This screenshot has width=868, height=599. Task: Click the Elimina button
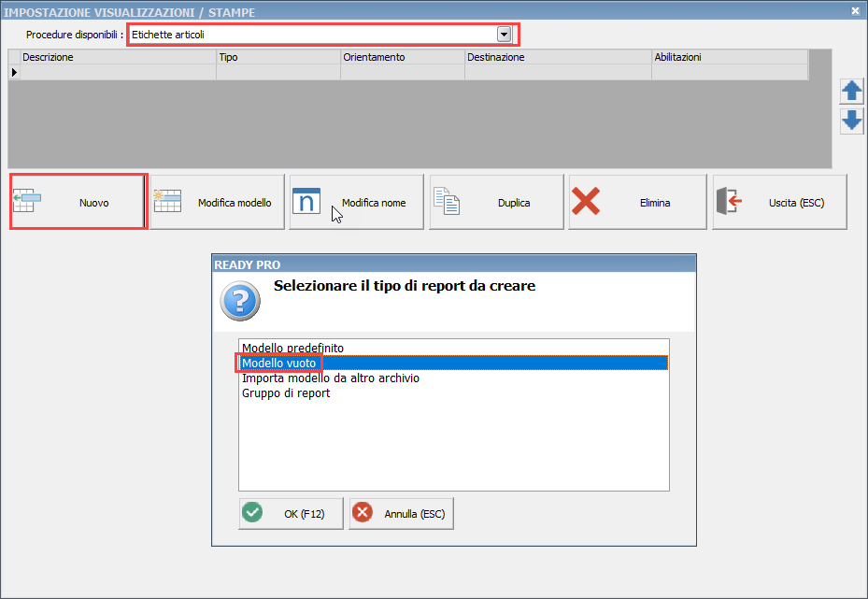point(638,202)
